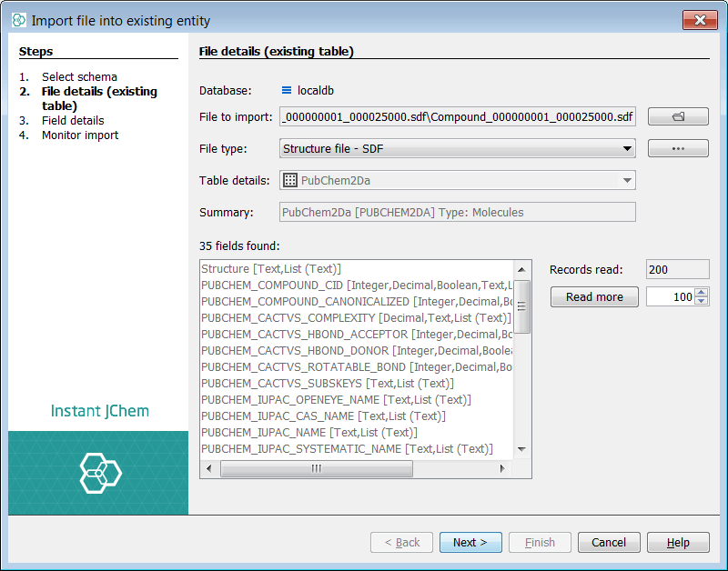Image resolution: width=728 pixels, height=571 pixels.
Task: Click the localdb database icon
Action: [287, 90]
